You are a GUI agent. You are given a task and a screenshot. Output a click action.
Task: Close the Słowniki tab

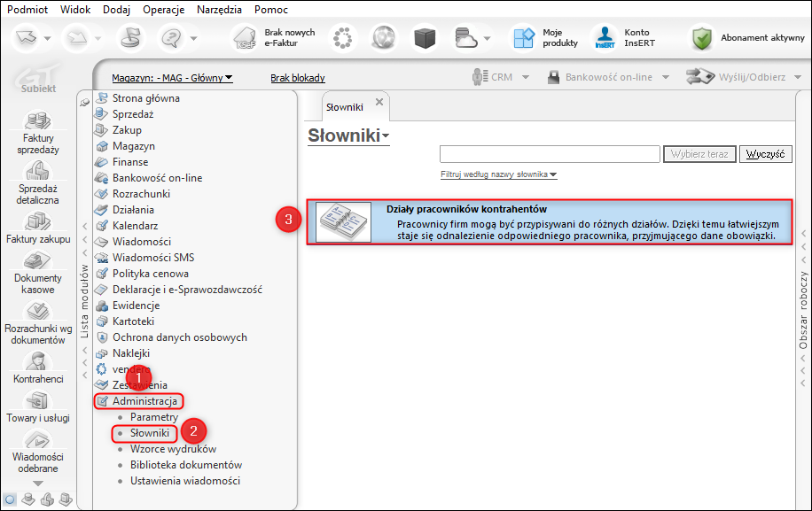point(379,102)
